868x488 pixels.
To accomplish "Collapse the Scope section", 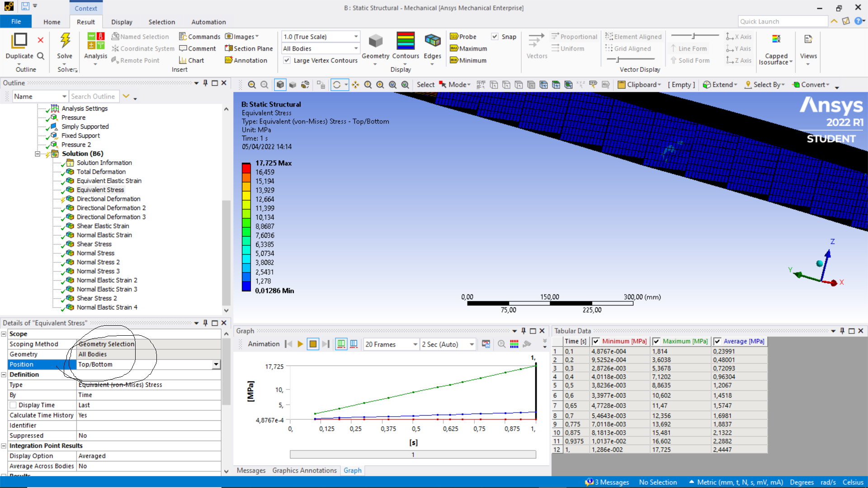I will [x=4, y=334].
